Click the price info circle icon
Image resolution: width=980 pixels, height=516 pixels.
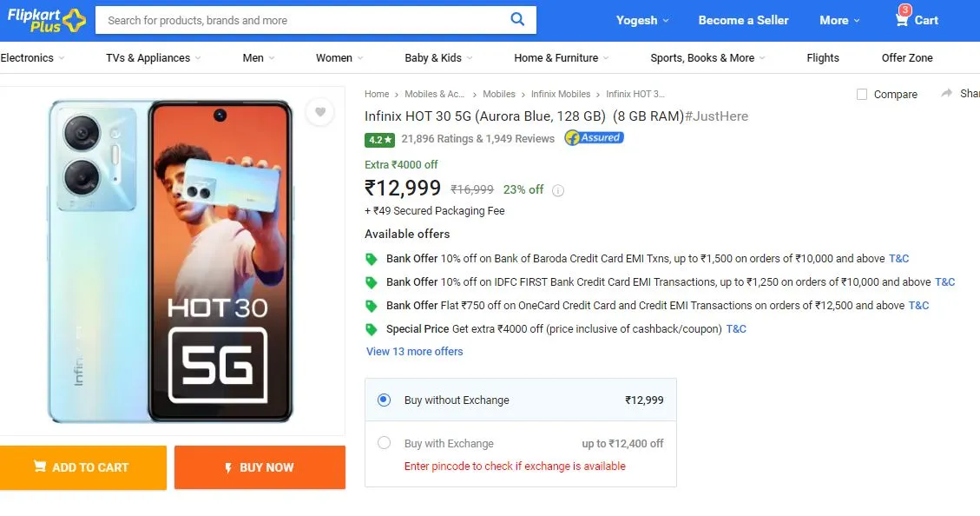[558, 190]
